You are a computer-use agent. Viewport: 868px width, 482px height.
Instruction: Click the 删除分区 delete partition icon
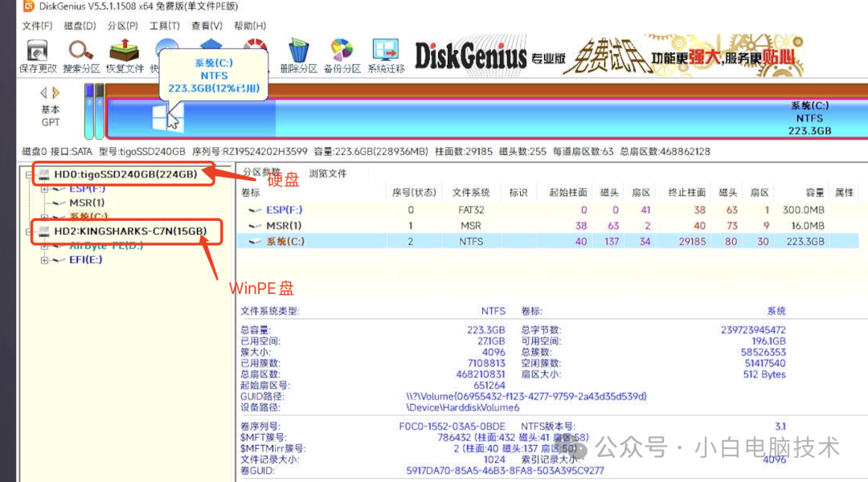(298, 56)
